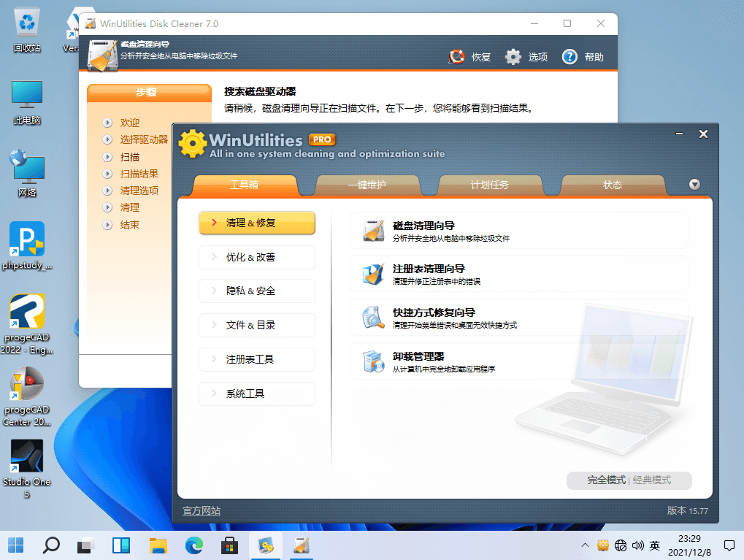This screenshot has width=744, height=560.
Task: Open taskbar search
Action: [x=51, y=545]
